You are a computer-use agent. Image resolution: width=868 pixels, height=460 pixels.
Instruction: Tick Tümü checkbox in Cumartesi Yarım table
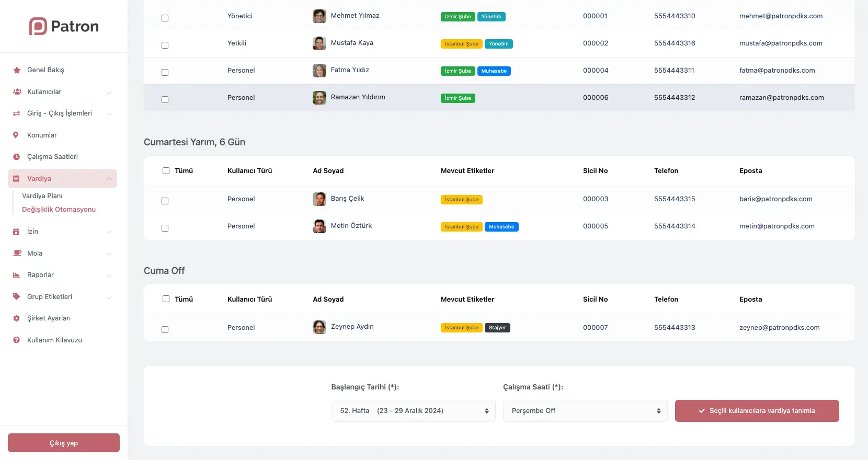(166, 170)
